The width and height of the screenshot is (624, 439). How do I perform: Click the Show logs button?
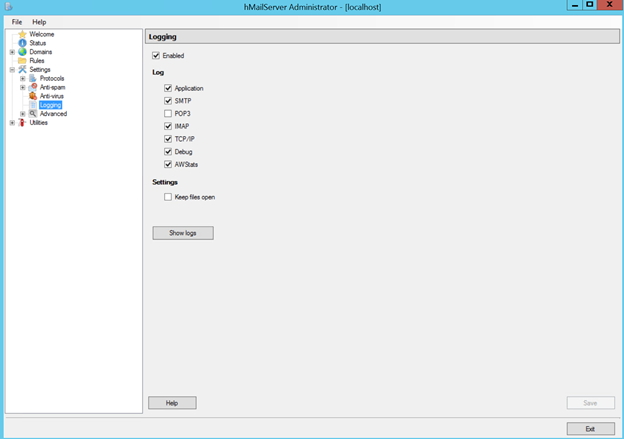pyautogui.click(x=183, y=233)
